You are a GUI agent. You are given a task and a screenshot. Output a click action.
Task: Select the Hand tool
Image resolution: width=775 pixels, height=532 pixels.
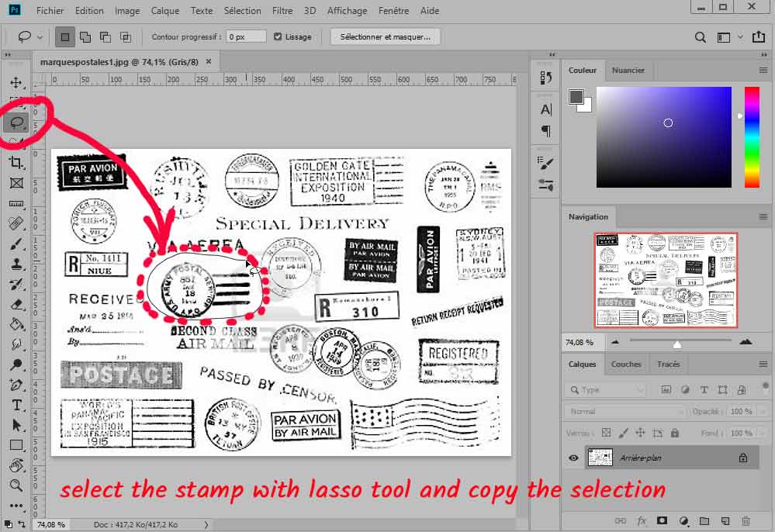(x=16, y=465)
